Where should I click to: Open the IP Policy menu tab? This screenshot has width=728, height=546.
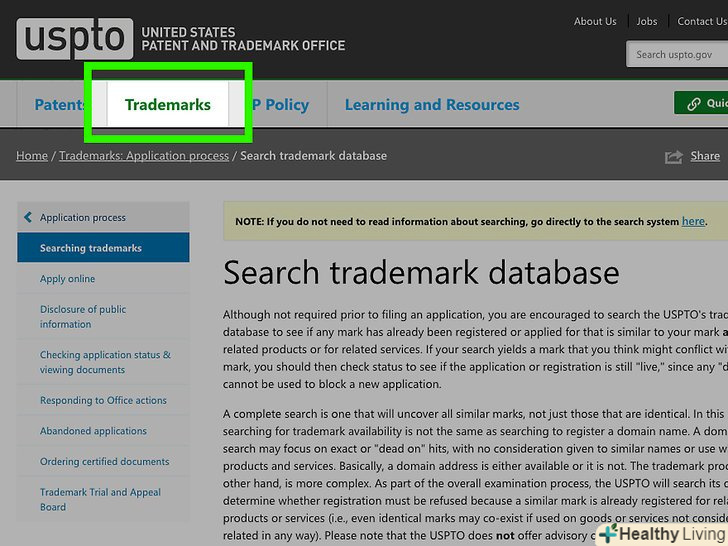pyautogui.click(x=280, y=104)
